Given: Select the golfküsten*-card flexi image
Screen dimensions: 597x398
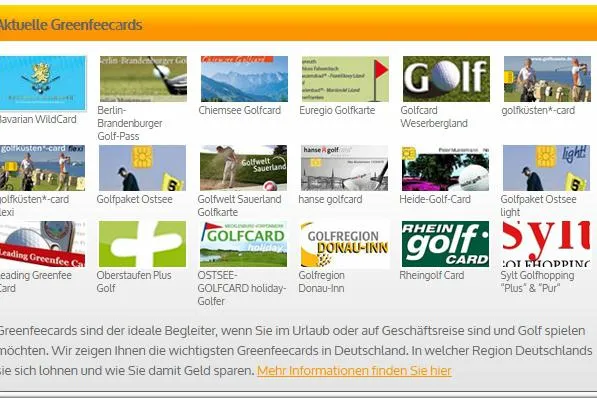Looking at the screenshot, I should 42,168.
